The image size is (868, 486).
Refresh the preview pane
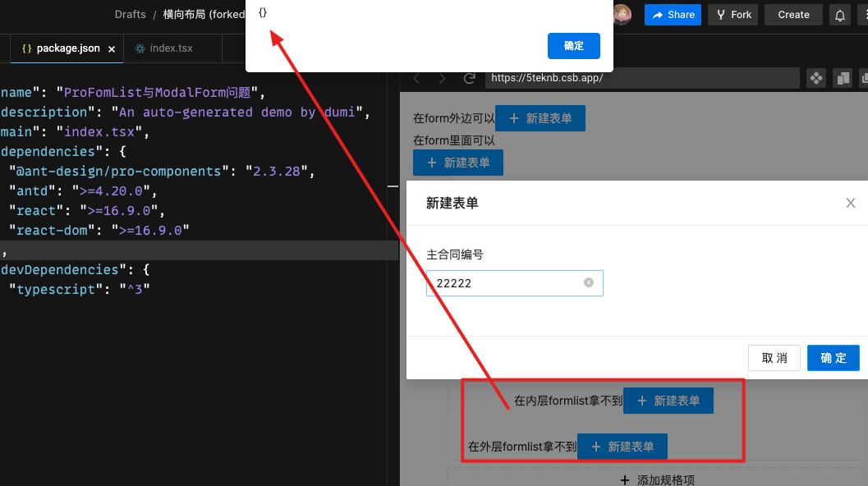[470, 78]
